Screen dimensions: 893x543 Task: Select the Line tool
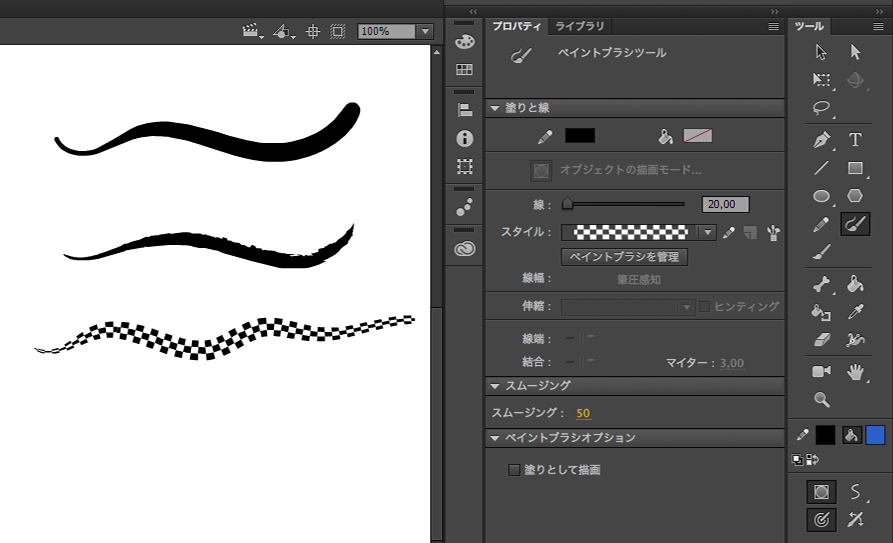pyautogui.click(x=821, y=168)
